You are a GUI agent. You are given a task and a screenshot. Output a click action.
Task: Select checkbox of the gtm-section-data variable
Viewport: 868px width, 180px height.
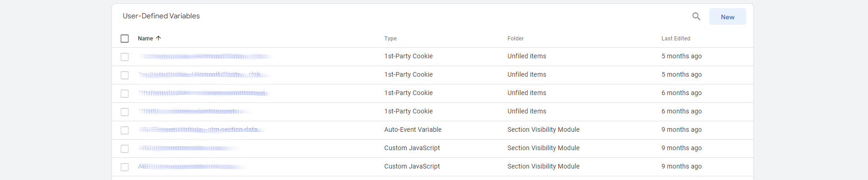(x=125, y=130)
